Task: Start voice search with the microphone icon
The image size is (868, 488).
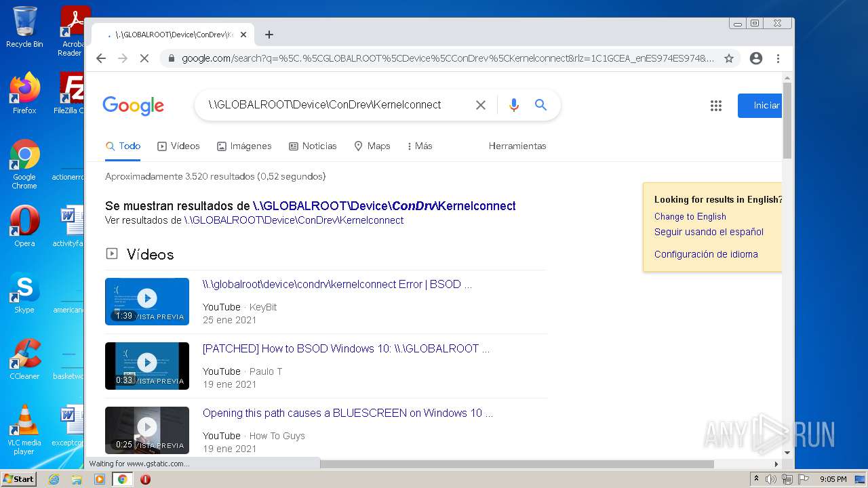Action: coord(514,105)
